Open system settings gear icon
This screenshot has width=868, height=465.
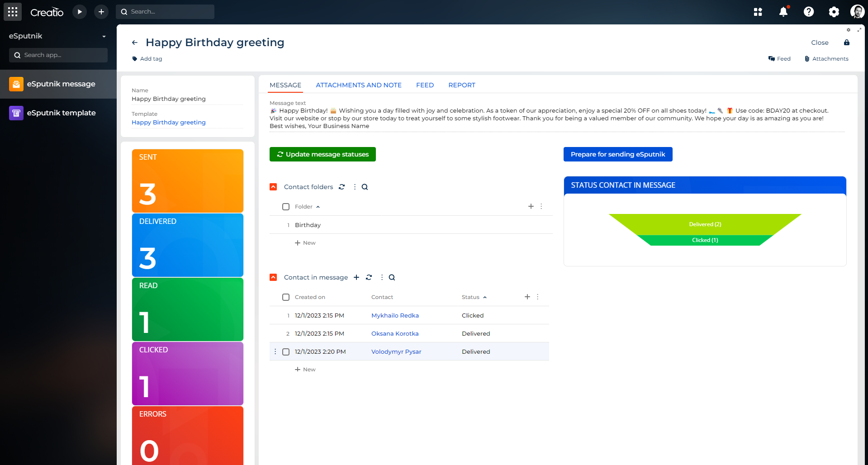[x=834, y=12]
